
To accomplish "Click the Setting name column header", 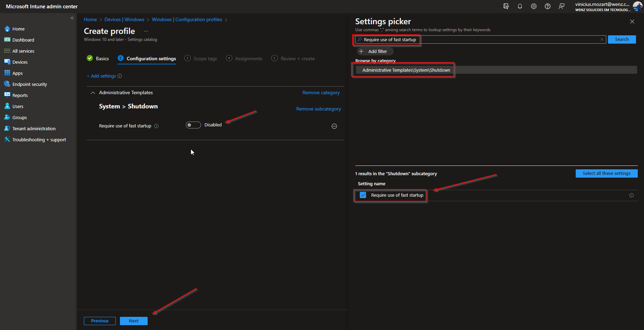I will point(372,184).
